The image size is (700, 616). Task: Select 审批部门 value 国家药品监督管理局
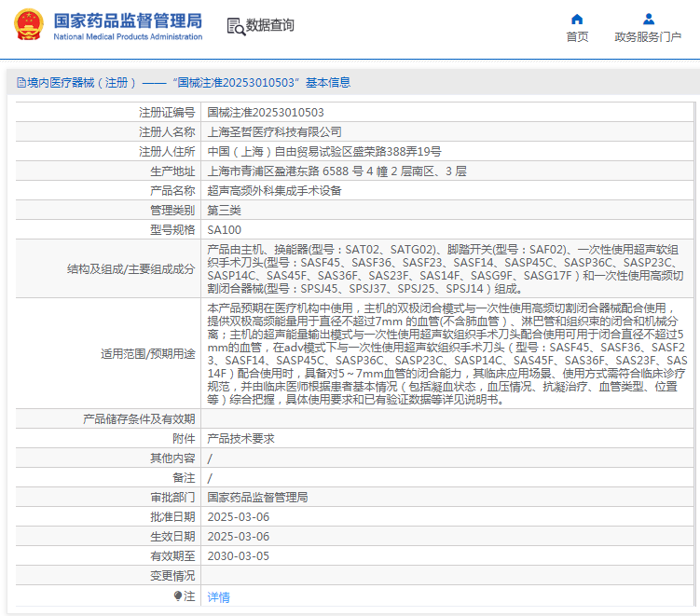pyautogui.click(x=257, y=498)
